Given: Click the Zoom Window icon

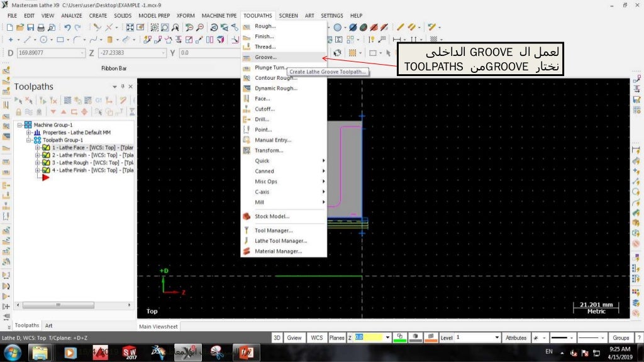Looking at the screenshot, I should tap(155, 28).
